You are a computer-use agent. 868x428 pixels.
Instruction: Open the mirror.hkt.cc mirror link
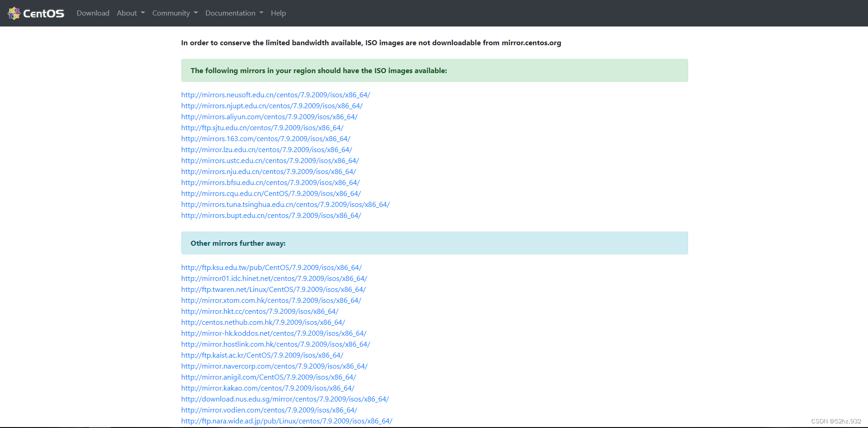click(260, 312)
